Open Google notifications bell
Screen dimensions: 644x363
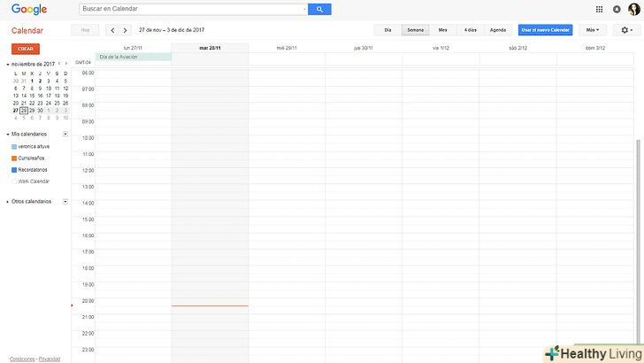[617, 9]
